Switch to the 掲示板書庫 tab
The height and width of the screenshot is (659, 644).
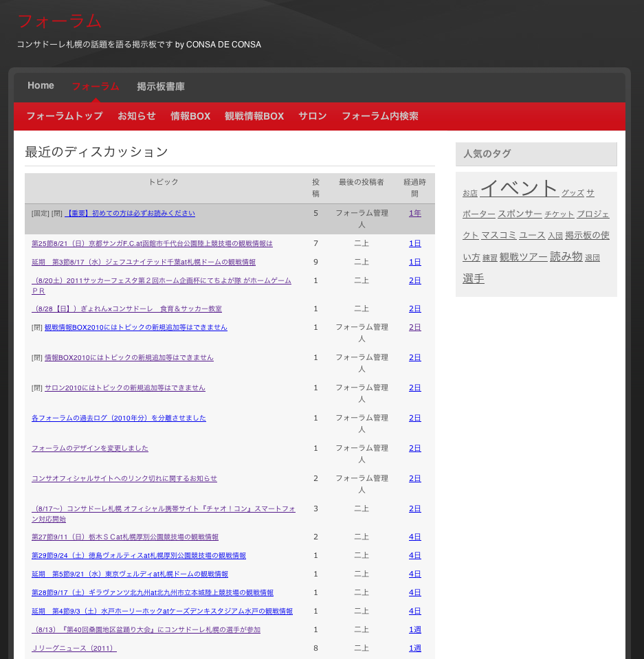pos(160,87)
